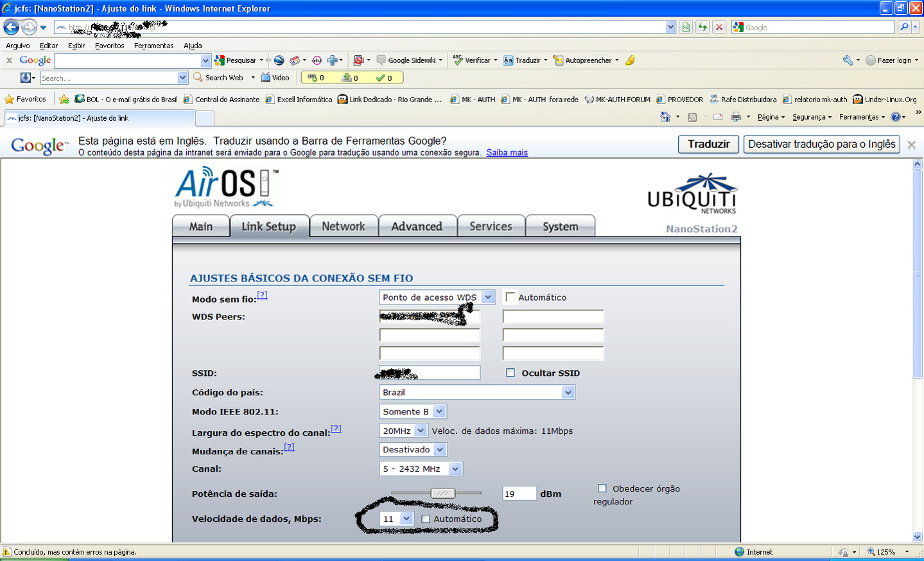Click the Google Toolbar search input
Image resolution: width=924 pixels, height=561 pixels.
[128, 60]
